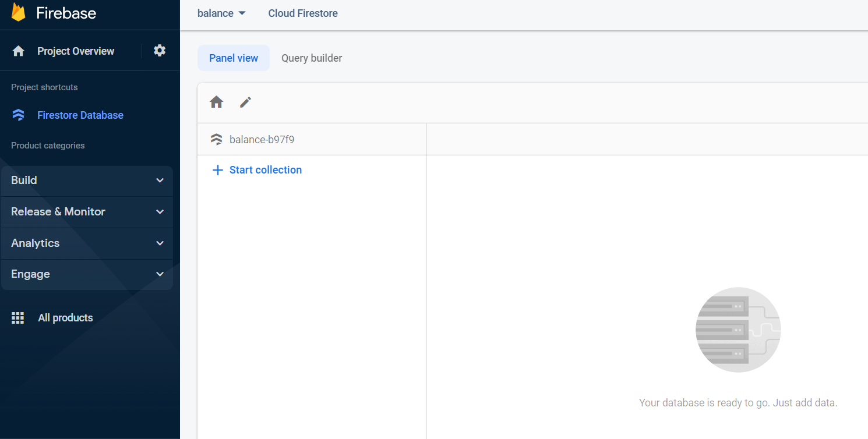Click the Firebase flame logo
The width and height of the screenshot is (868, 439).
click(x=19, y=12)
